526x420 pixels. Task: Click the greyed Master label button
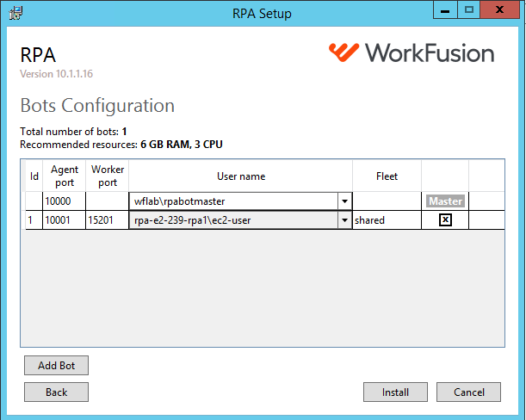[445, 201]
